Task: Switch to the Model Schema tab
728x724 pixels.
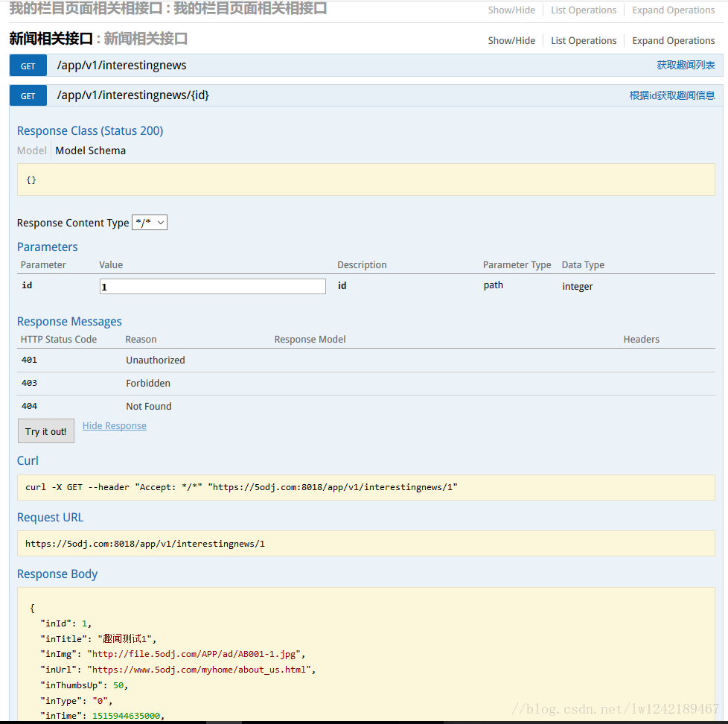Action: pyautogui.click(x=91, y=150)
